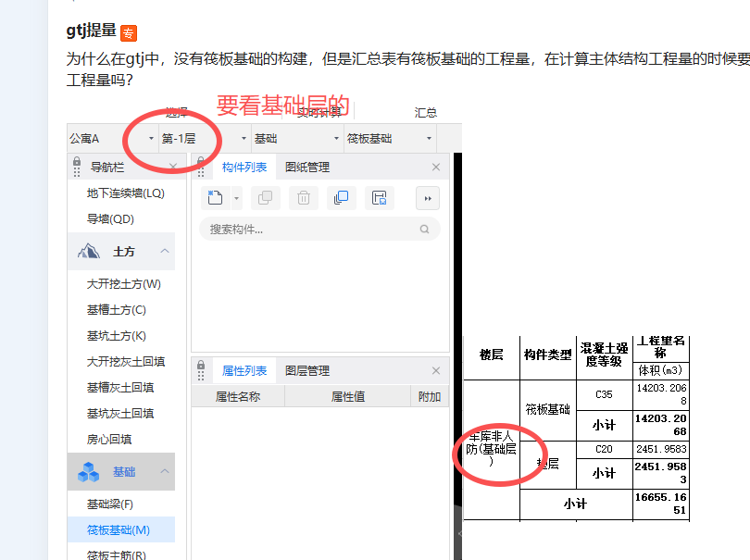Click the 16655.1651 total cell
This screenshot has height=560, width=750.
tap(660, 504)
